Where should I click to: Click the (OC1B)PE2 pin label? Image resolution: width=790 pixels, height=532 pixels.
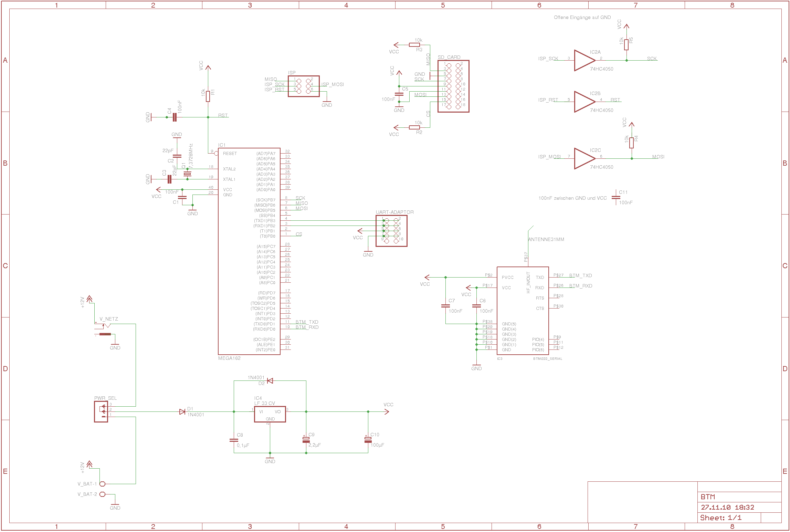[x=264, y=340]
